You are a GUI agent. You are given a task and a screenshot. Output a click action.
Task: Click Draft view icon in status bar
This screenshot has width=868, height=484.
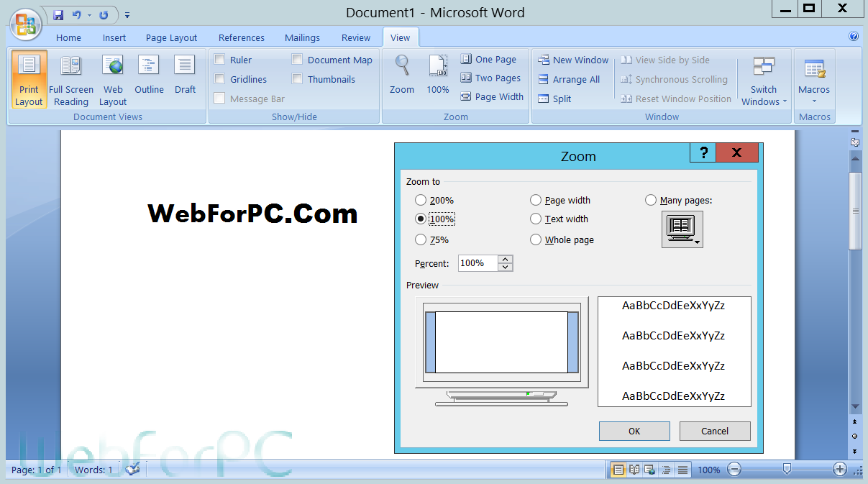[x=682, y=470]
